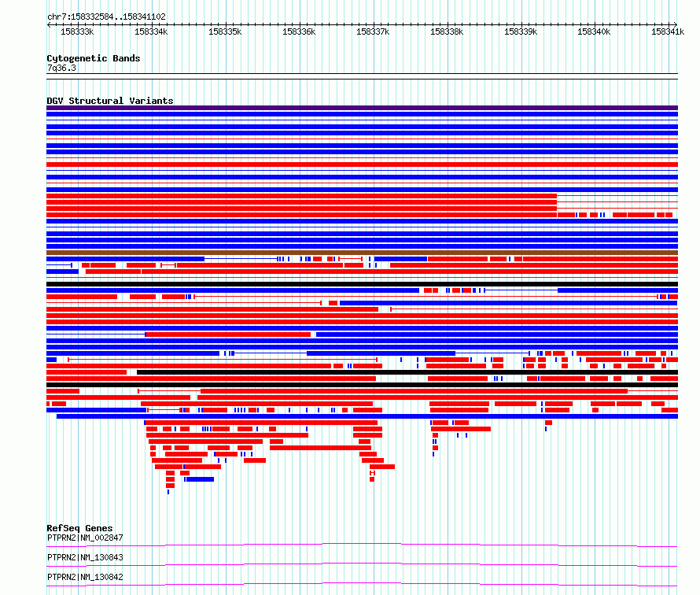The image size is (700, 595).
Task: Click the 158340k ruler tick label
Action: [594, 31]
